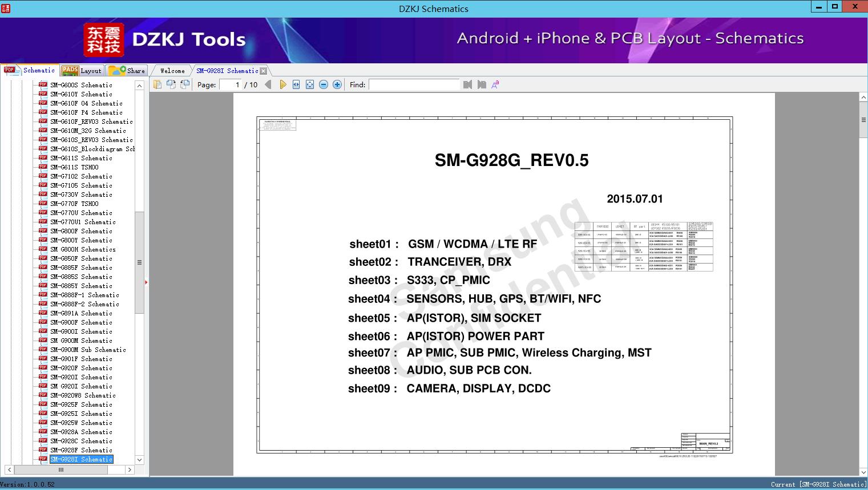Click tree horizontal scroll right arrow
This screenshot has height=490, width=868.
tap(130, 470)
